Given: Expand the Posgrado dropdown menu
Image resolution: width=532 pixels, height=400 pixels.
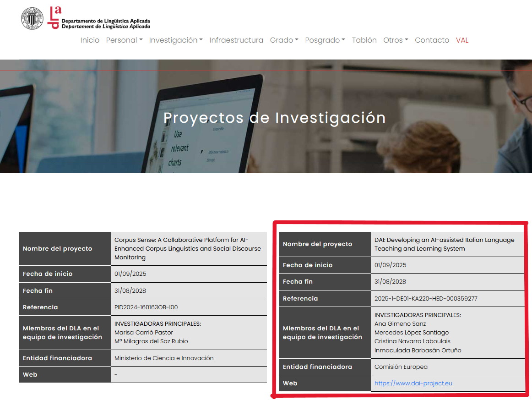Looking at the screenshot, I should (x=325, y=40).
